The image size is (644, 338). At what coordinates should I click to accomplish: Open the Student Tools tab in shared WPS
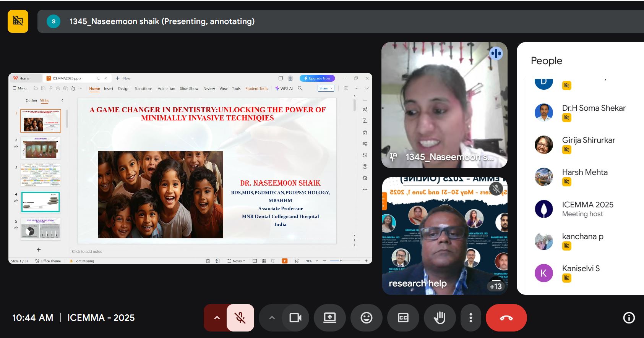click(x=257, y=88)
